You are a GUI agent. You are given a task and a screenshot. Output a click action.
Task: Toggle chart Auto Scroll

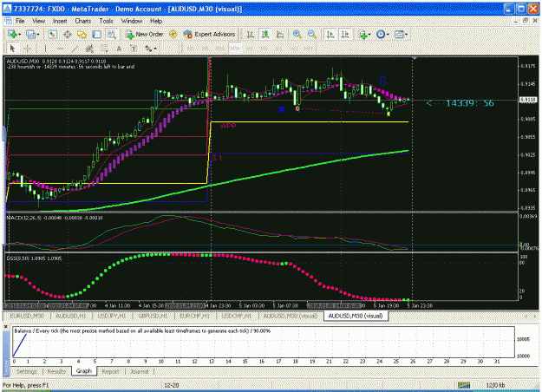(330, 34)
